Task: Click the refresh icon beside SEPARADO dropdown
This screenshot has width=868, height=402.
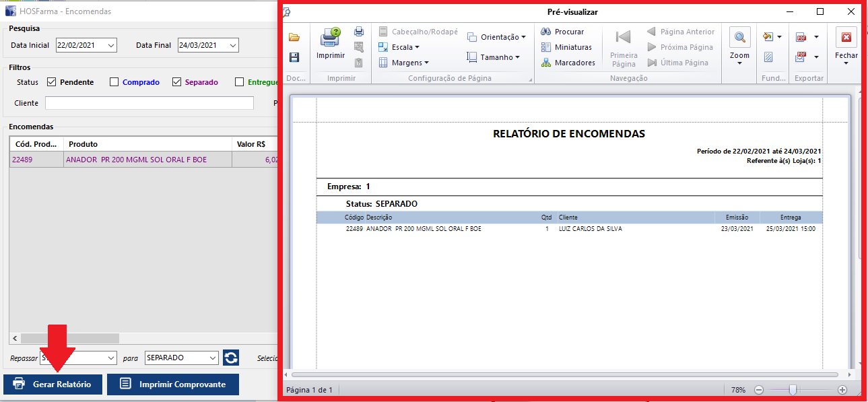Action: pos(231,358)
